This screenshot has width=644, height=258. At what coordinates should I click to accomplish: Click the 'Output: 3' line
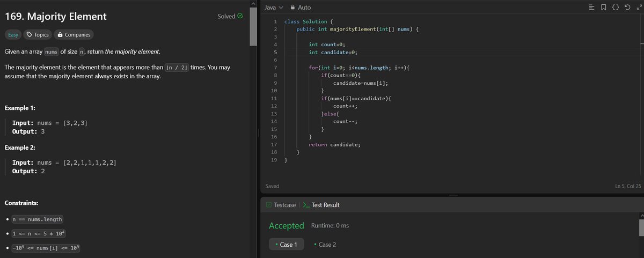click(x=28, y=131)
